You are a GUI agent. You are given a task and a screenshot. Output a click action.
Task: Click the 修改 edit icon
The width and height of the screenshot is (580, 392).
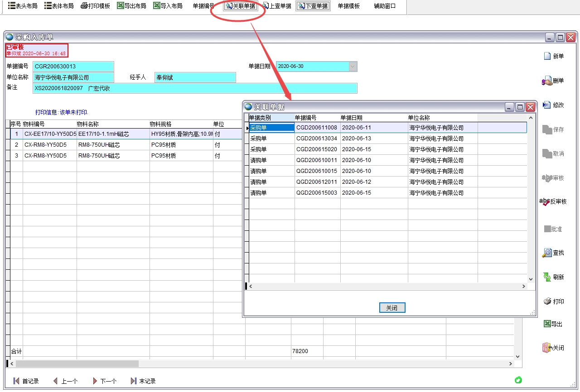(547, 105)
